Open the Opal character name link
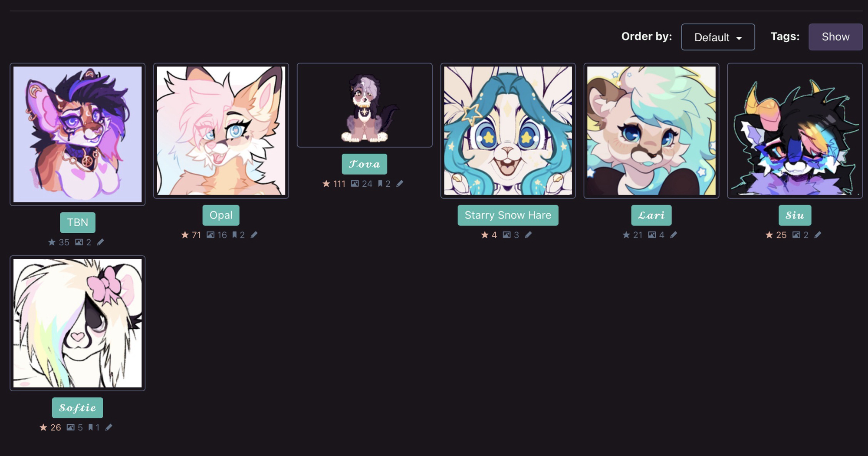 pos(221,215)
